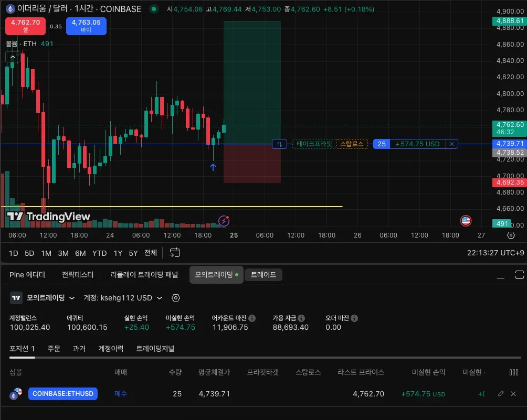Click the Ethereum symbol icon in chart header
This screenshot has height=420, width=527.
pos(10,9)
